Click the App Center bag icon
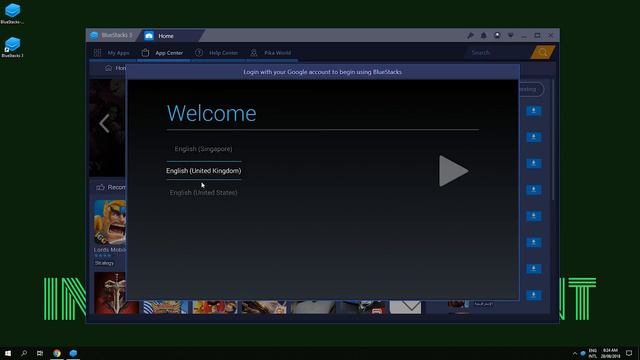The image size is (640, 360). [145, 53]
